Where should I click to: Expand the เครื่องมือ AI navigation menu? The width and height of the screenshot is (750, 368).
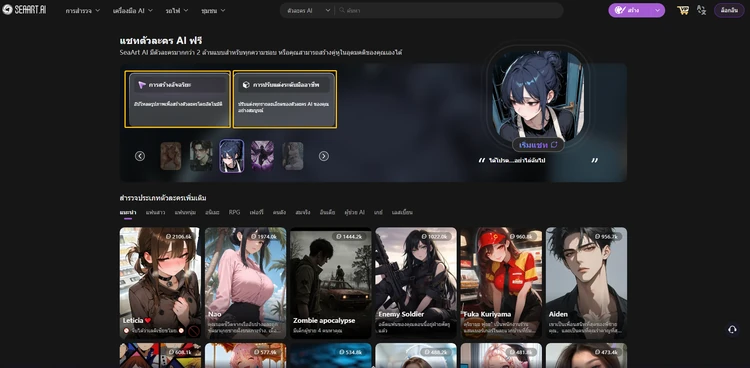(x=132, y=10)
